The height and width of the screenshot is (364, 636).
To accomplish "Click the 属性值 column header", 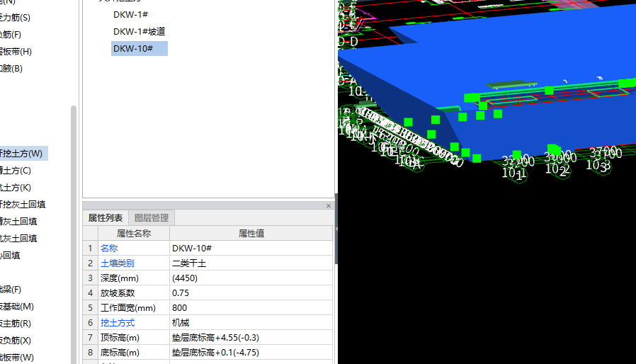I will pos(251,233).
